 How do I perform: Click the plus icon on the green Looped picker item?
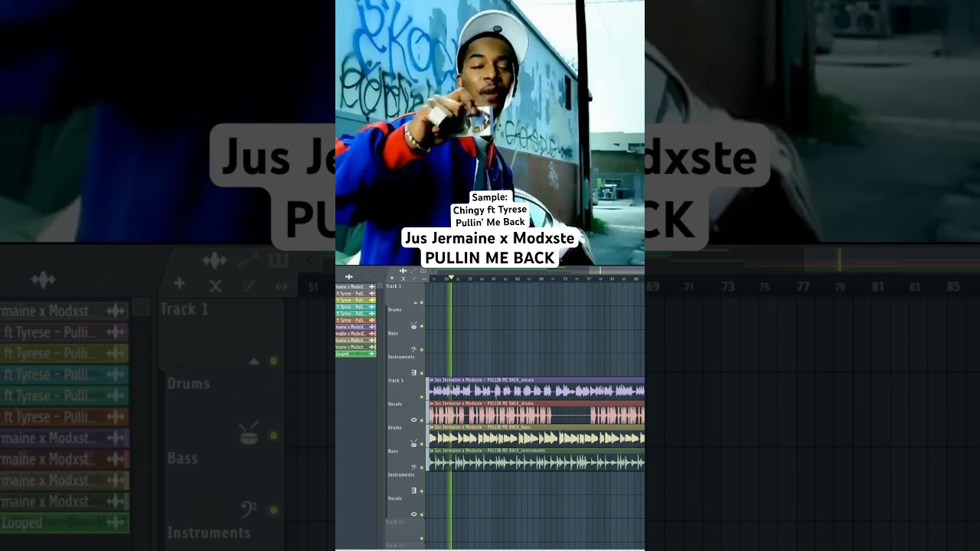[372, 354]
